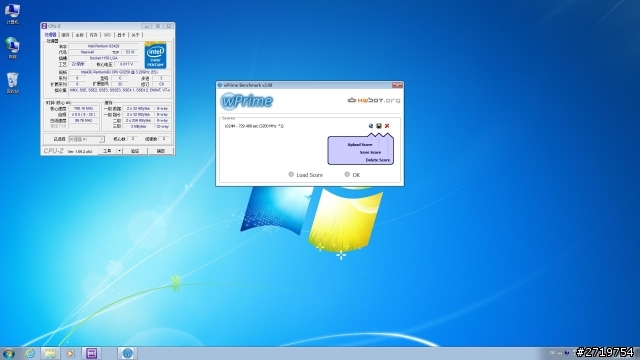Click the red X delete score icon
This screenshot has width=640, height=360.
[x=387, y=126]
